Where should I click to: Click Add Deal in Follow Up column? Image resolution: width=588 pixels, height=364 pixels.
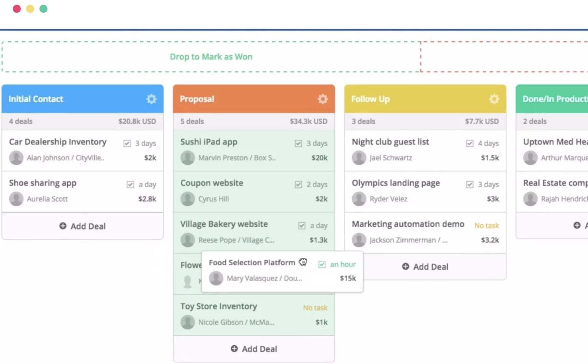[x=425, y=267]
